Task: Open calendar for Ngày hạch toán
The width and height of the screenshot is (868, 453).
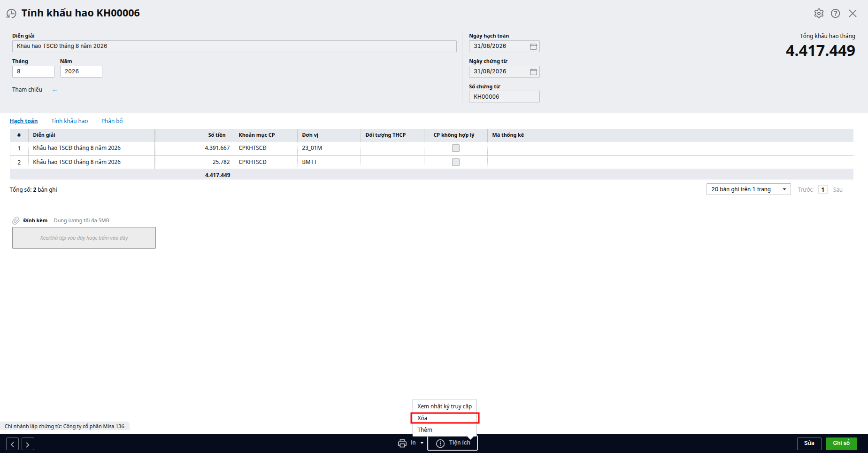Action: pos(533,46)
